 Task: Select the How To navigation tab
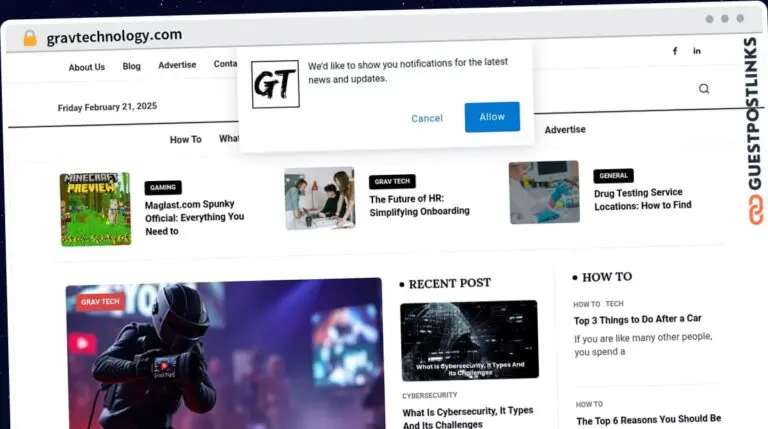coord(185,140)
